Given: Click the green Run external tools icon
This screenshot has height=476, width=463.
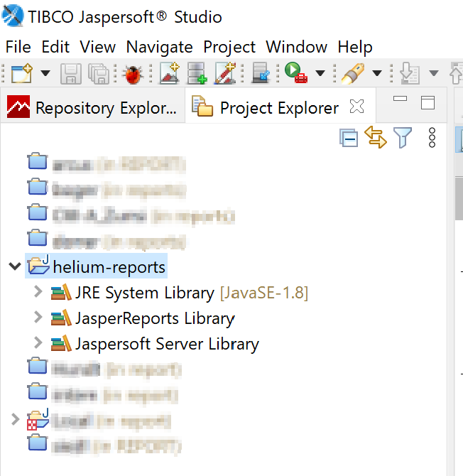Looking at the screenshot, I should pyautogui.click(x=295, y=72).
